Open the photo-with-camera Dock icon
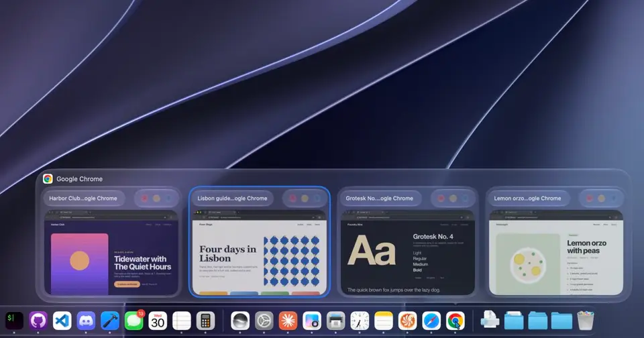The width and height of the screenshot is (644, 338). pyautogui.click(x=312, y=321)
